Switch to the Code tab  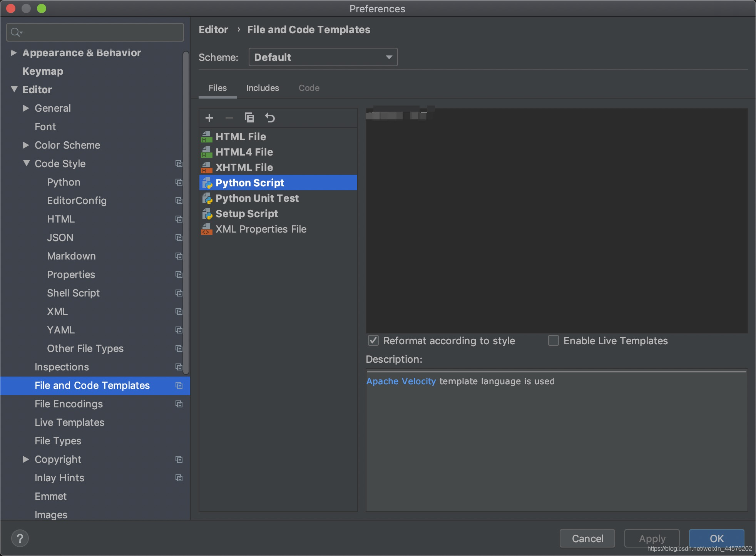[309, 88]
